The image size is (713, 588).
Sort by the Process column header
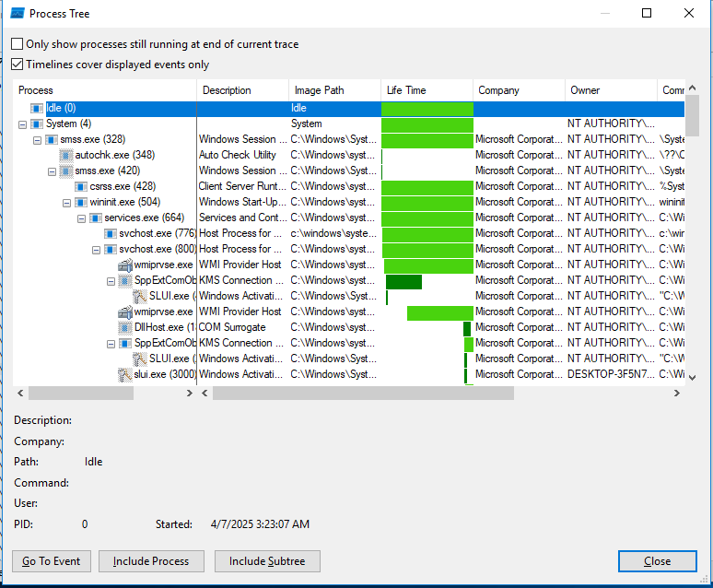(105, 90)
